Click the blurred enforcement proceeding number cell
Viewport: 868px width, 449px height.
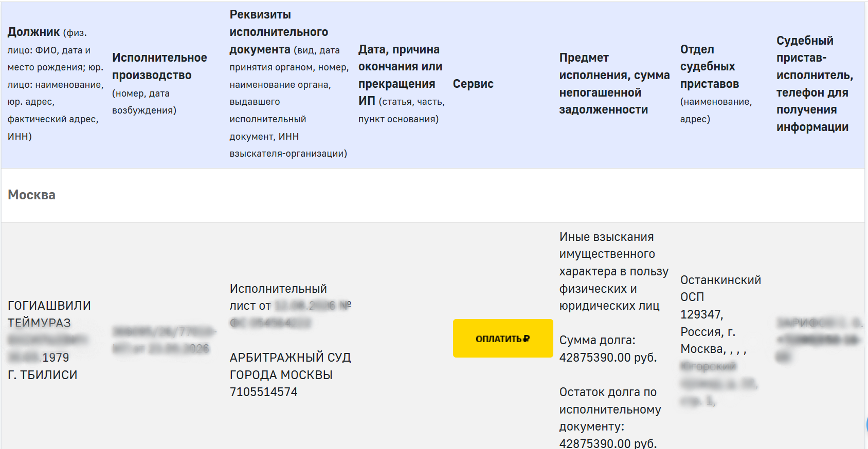[x=164, y=340]
